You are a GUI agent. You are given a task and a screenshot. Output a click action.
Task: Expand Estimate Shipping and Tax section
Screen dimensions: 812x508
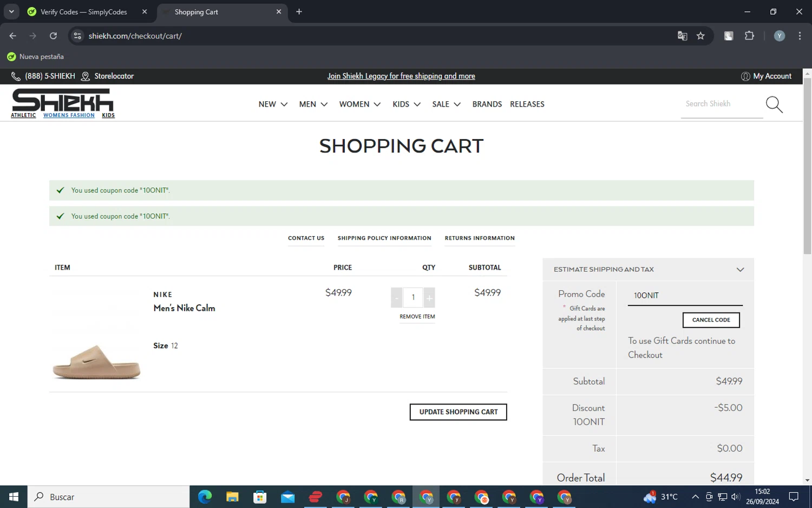pyautogui.click(x=649, y=269)
